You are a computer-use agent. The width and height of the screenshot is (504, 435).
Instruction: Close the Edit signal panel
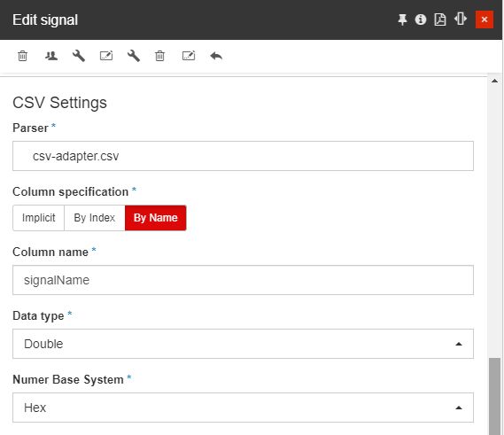click(x=485, y=19)
